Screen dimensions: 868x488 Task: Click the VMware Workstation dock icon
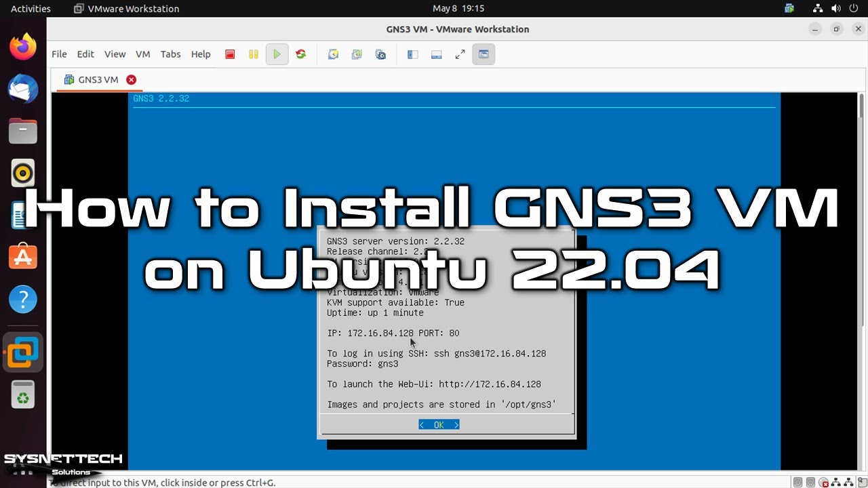coord(23,352)
